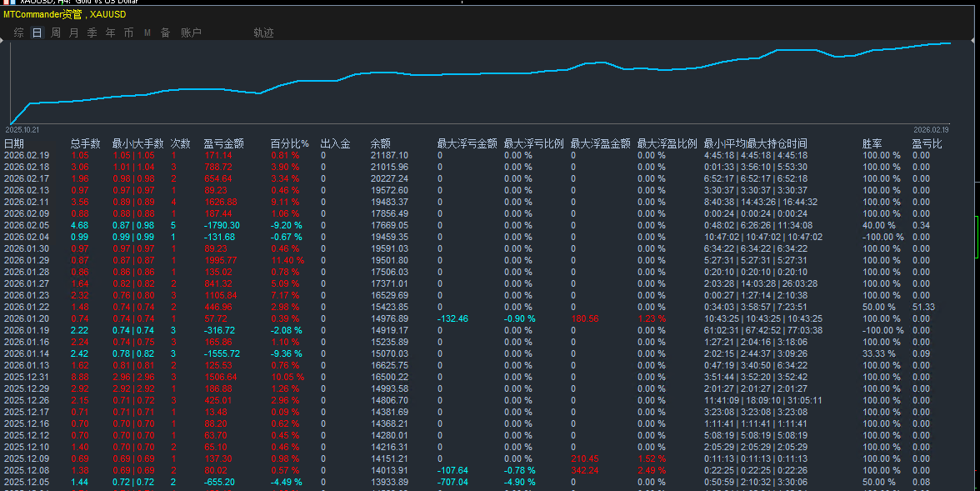Click the 盈亏比 column header

coord(927,144)
